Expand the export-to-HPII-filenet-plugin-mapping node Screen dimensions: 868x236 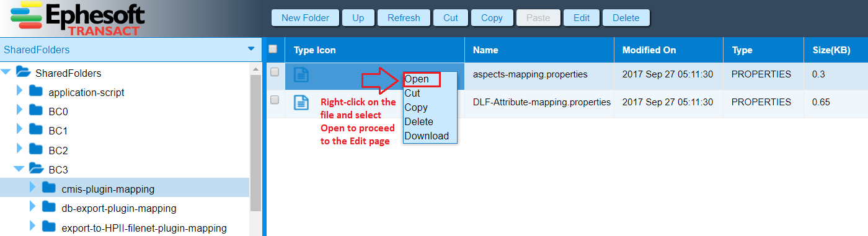coord(33,227)
